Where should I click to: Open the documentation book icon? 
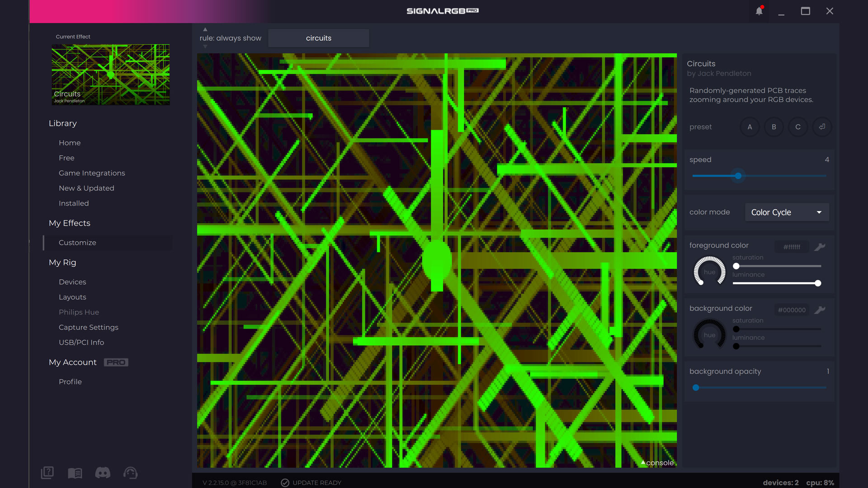point(75,473)
